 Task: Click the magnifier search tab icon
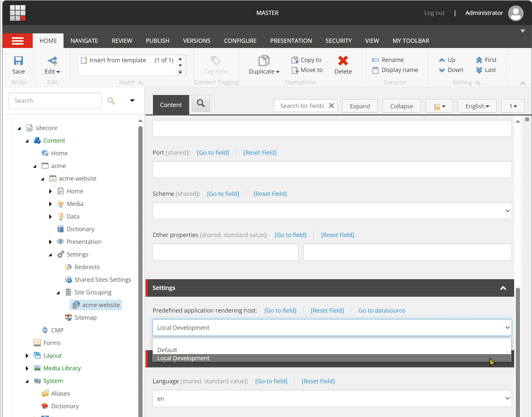(x=201, y=103)
